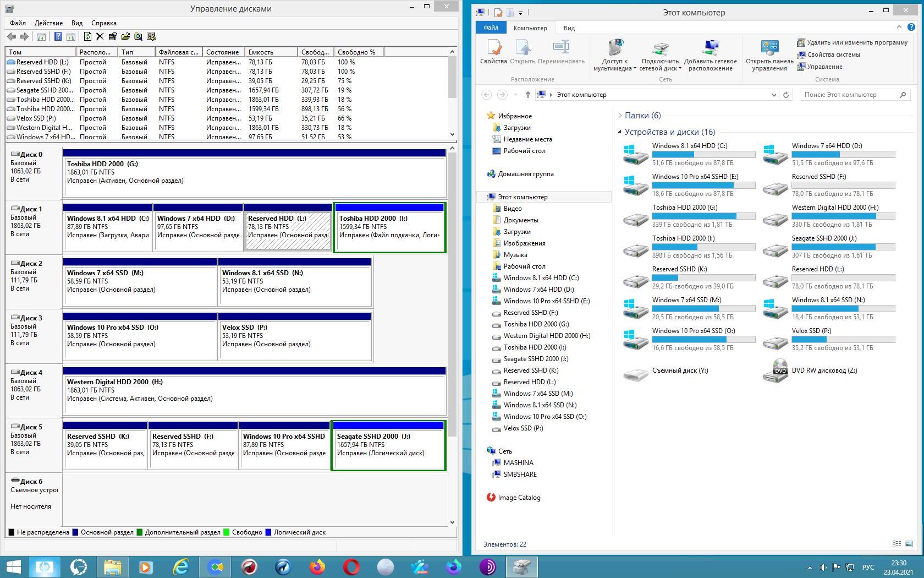The height and width of the screenshot is (578, 924).
Task: Click the black X delete icon in Disk Management
Action: 100,36
